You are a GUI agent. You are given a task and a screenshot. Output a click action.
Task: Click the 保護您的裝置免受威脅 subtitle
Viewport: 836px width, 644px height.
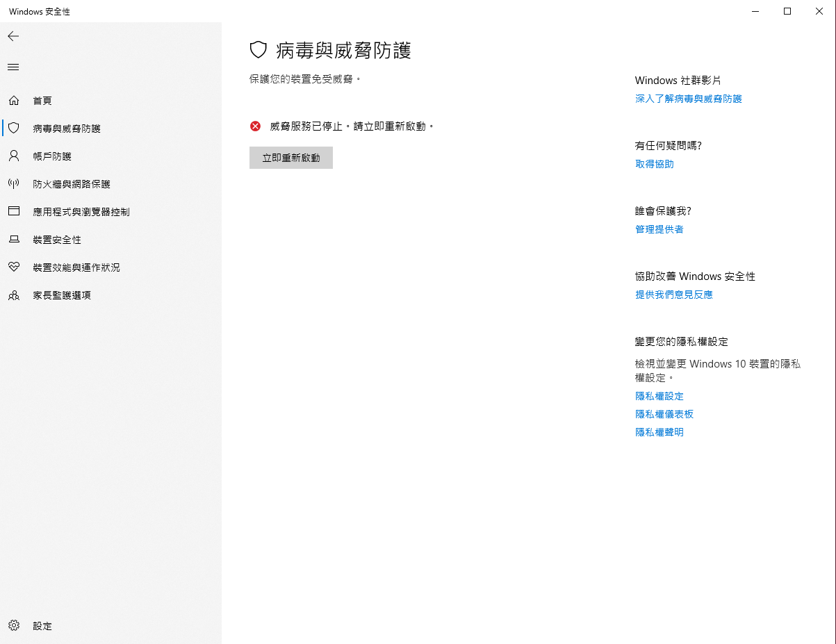pyautogui.click(x=306, y=79)
